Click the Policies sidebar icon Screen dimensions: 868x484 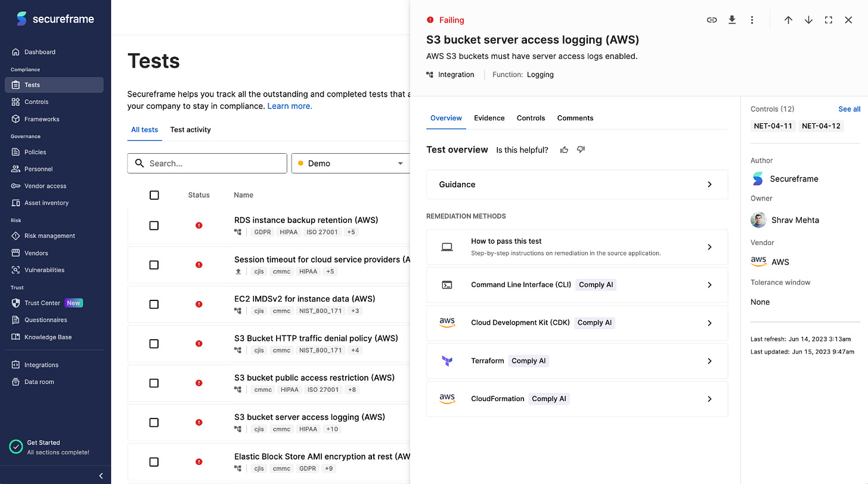(x=16, y=152)
